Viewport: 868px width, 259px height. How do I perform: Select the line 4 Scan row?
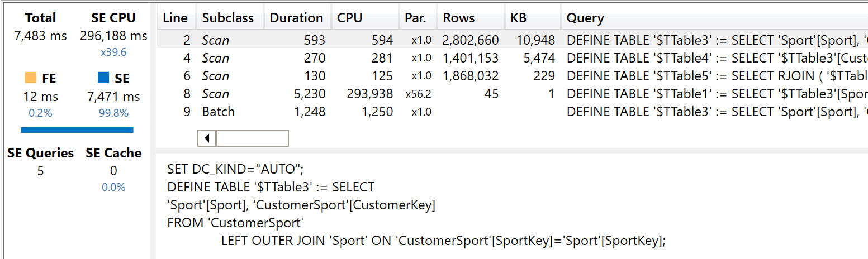tap(513, 58)
